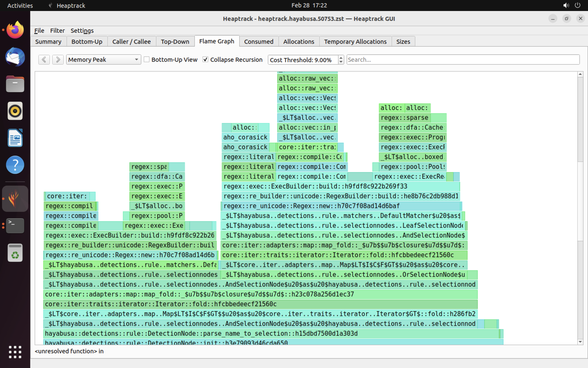Screen dimensions: 588x368
Task: Select the Heaptrack icon in the dock
Action: pos(15,199)
